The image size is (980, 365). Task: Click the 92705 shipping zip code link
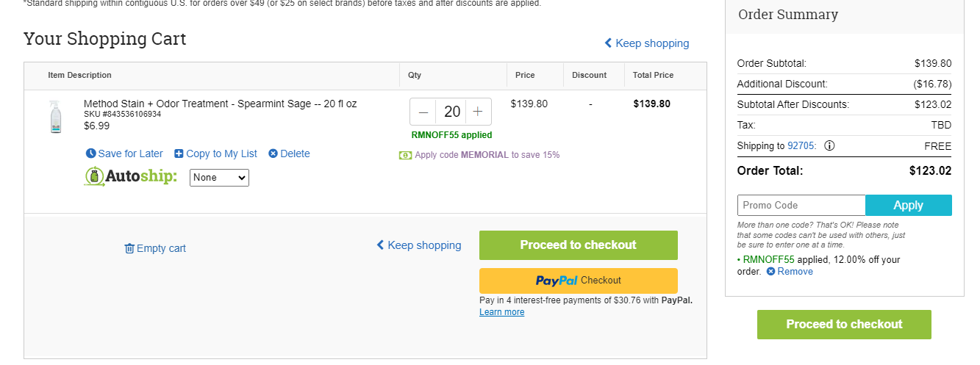pos(801,145)
